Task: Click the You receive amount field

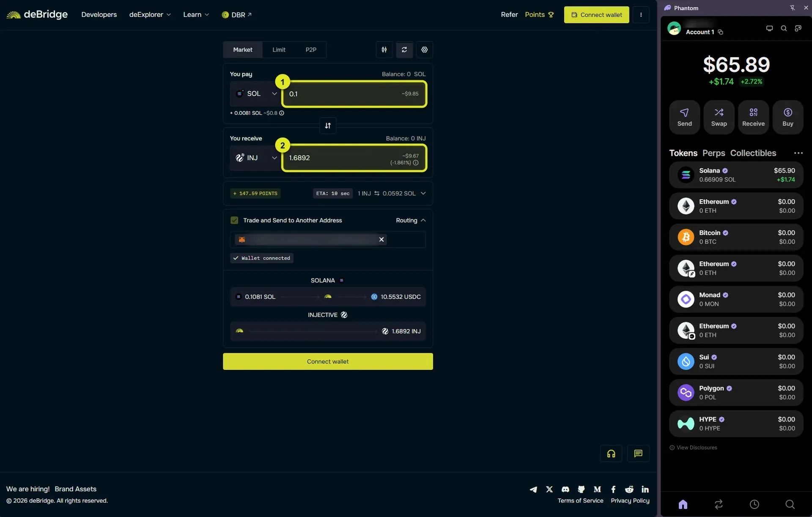Action: [x=354, y=158]
